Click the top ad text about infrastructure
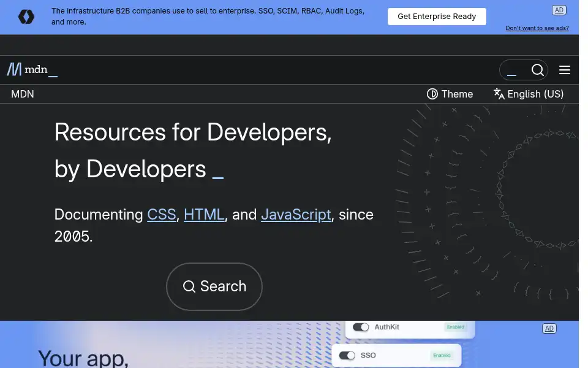 click(208, 16)
